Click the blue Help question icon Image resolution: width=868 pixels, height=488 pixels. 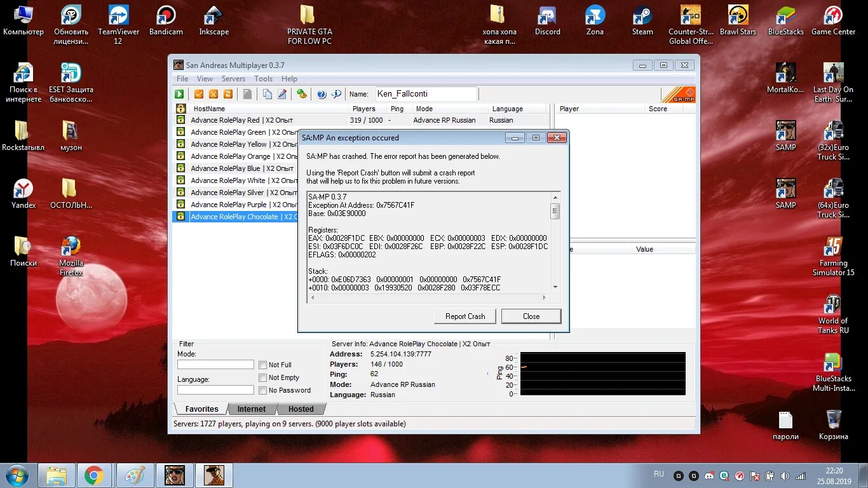[x=322, y=94]
